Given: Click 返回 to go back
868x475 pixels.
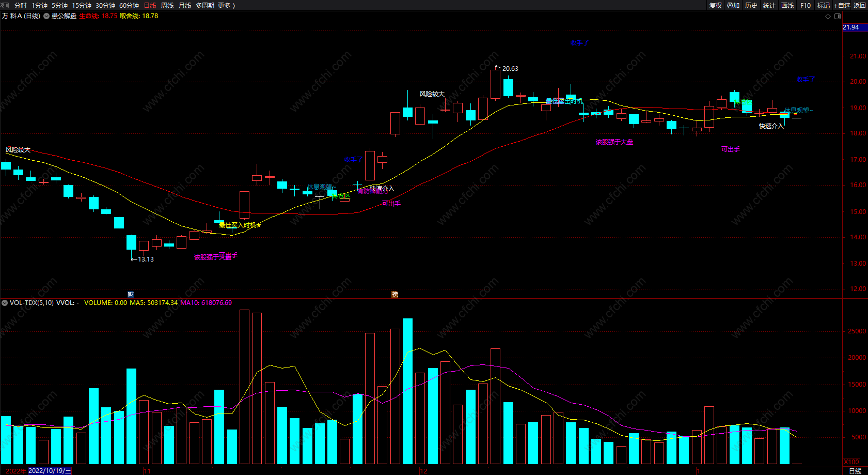Looking at the screenshot, I should pyautogui.click(x=860, y=5).
